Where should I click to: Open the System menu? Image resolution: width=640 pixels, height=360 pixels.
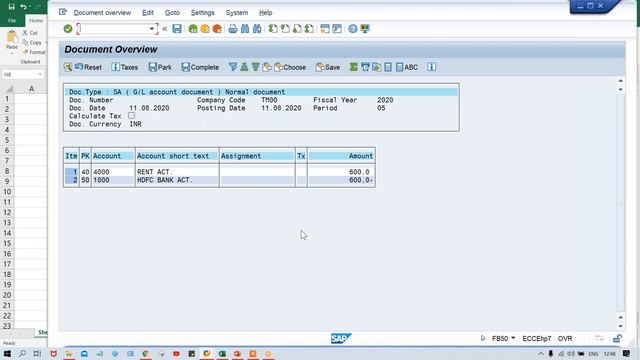point(237,13)
